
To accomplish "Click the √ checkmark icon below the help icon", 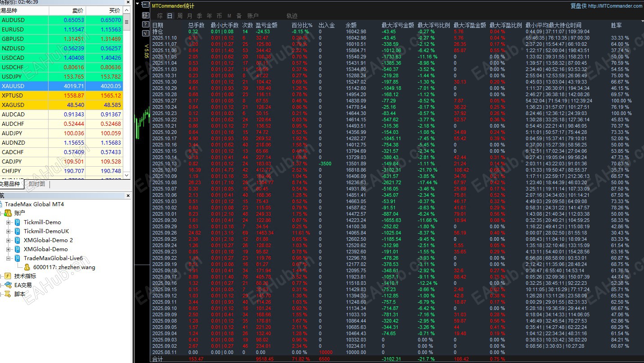I will pyautogui.click(x=145, y=33).
